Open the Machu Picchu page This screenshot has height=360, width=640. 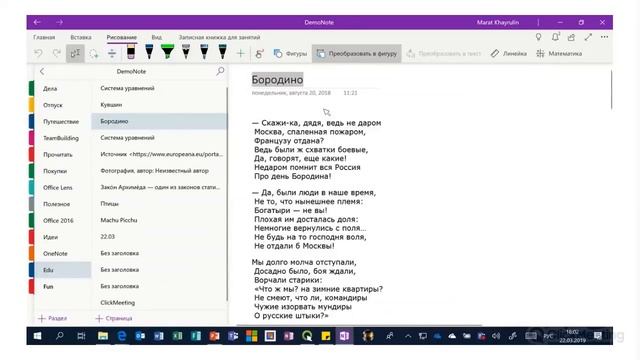159,220
